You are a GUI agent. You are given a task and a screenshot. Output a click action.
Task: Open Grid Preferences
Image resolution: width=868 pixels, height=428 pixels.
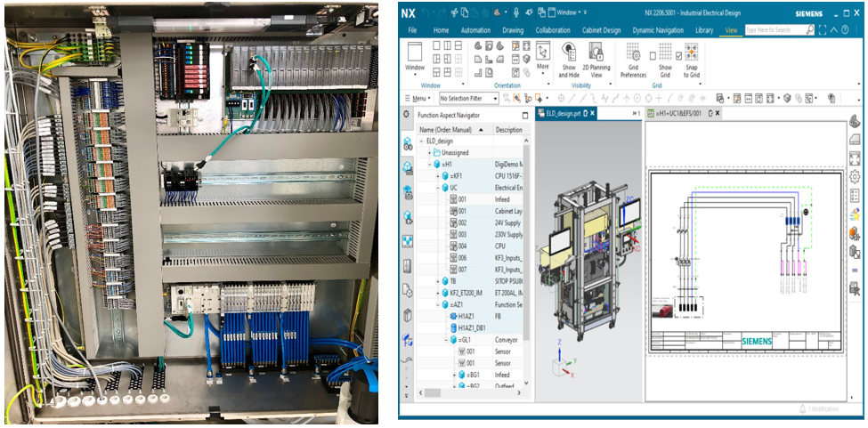pyautogui.click(x=633, y=60)
